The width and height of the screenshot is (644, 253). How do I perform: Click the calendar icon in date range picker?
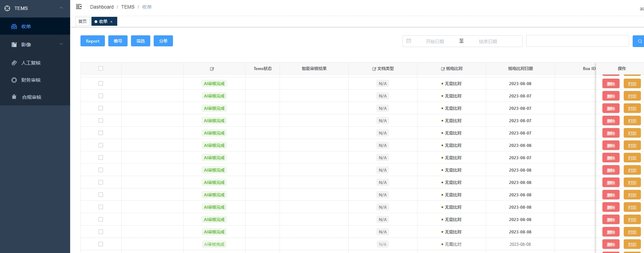409,41
